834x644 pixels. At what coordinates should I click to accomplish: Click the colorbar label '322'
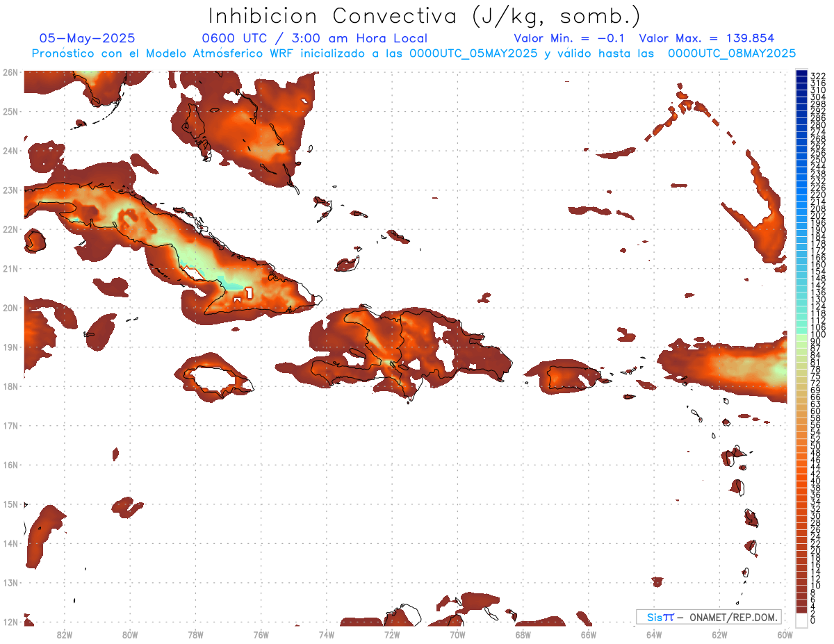click(x=817, y=75)
